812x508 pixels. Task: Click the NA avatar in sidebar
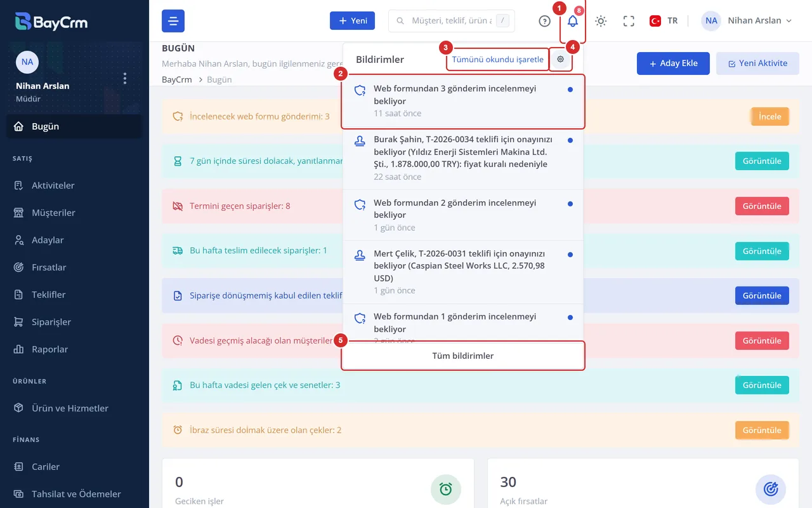[27, 62]
